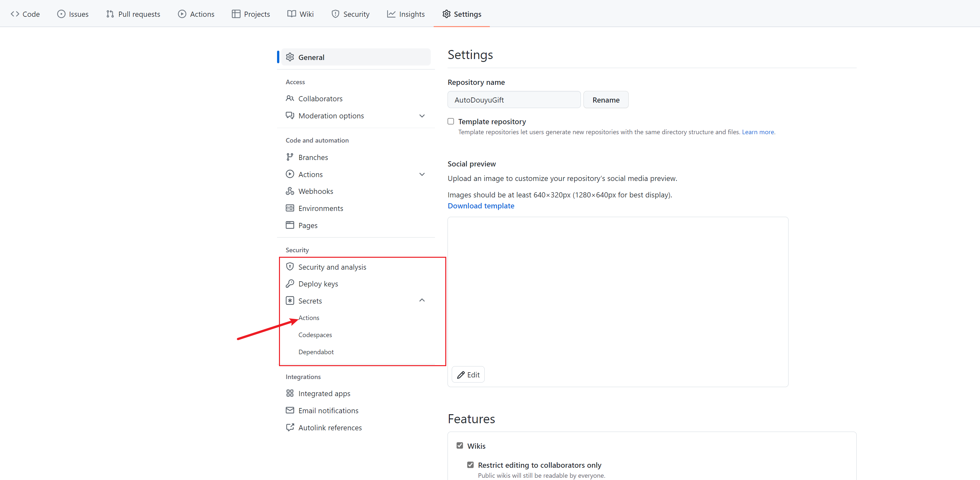
Task: Uncheck Restrict editing to collaborators only
Action: pyautogui.click(x=470, y=465)
